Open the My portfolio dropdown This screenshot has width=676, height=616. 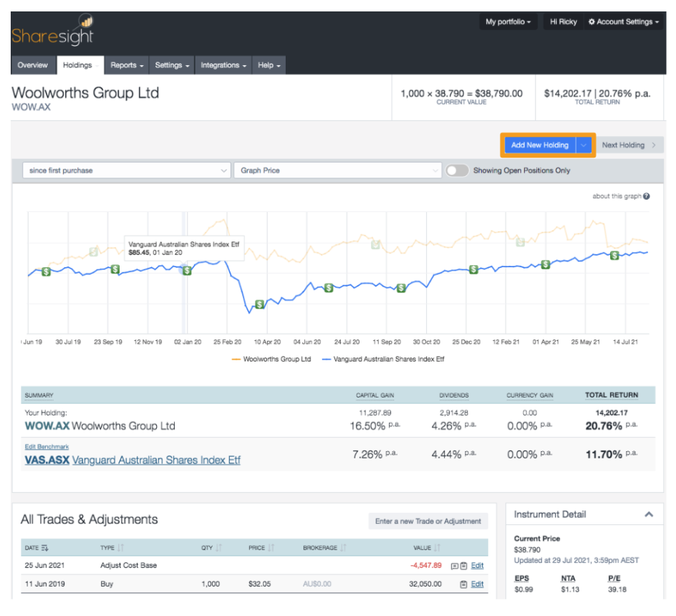tap(508, 21)
